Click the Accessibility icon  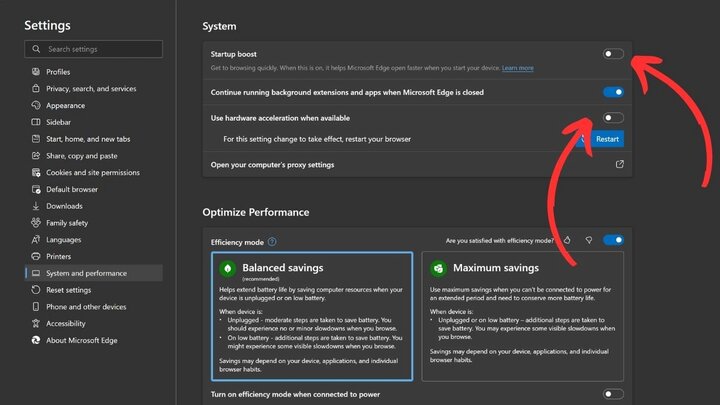pos(36,323)
